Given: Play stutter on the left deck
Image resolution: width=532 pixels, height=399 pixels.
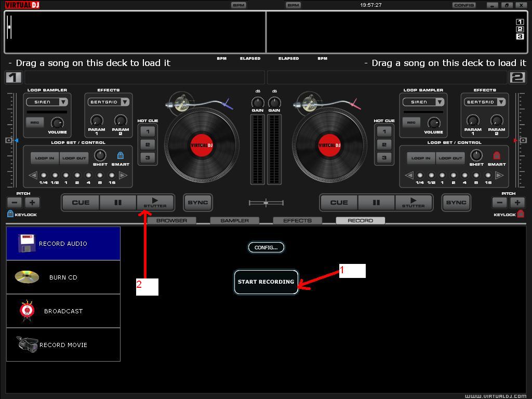Looking at the screenshot, I should [155, 203].
